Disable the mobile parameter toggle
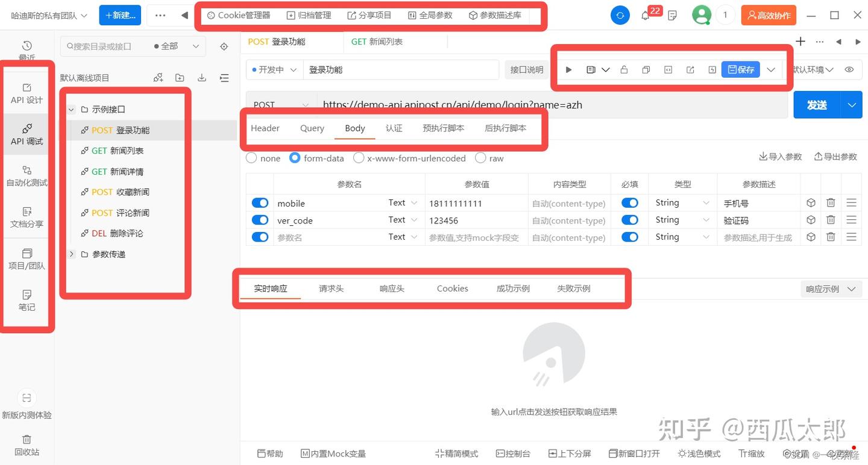 tap(260, 202)
